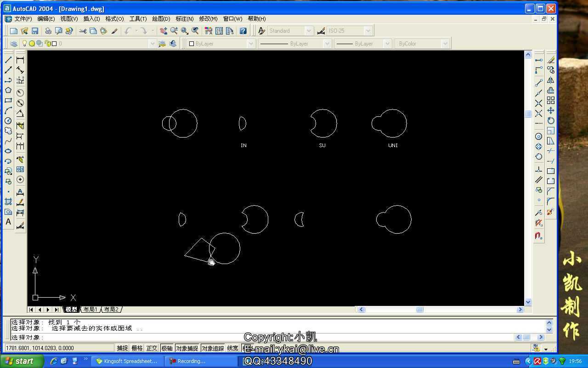Select the Explode modify tool
Viewport: 588px width, 368px height.
click(x=551, y=212)
